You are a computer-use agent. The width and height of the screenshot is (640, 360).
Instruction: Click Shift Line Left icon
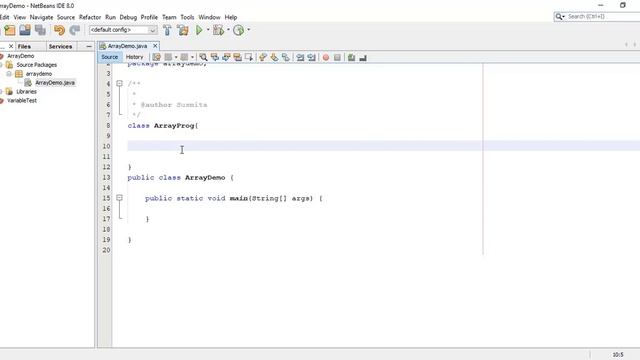coord(300,58)
